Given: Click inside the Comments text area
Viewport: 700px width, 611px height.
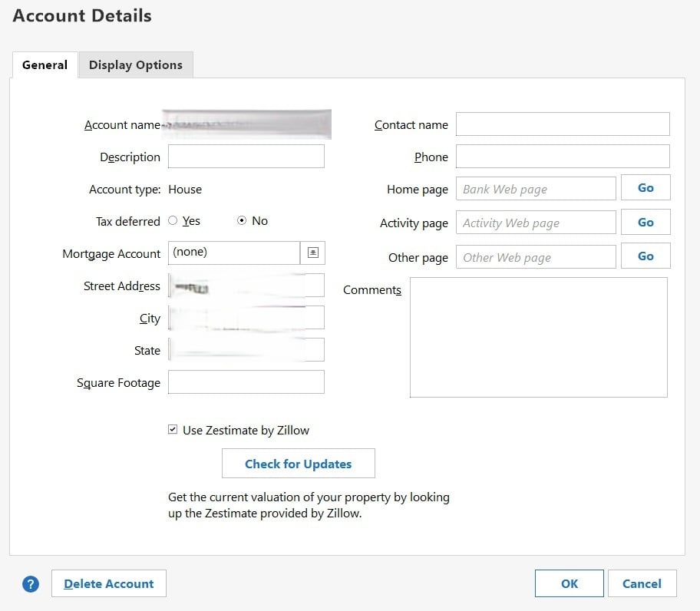Looking at the screenshot, I should [538, 338].
